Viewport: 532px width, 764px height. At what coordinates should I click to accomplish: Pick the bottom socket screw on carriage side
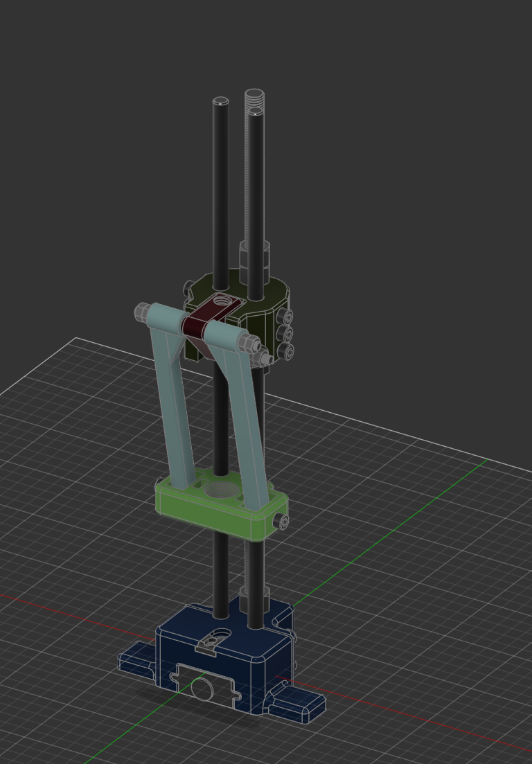pyautogui.click(x=286, y=351)
